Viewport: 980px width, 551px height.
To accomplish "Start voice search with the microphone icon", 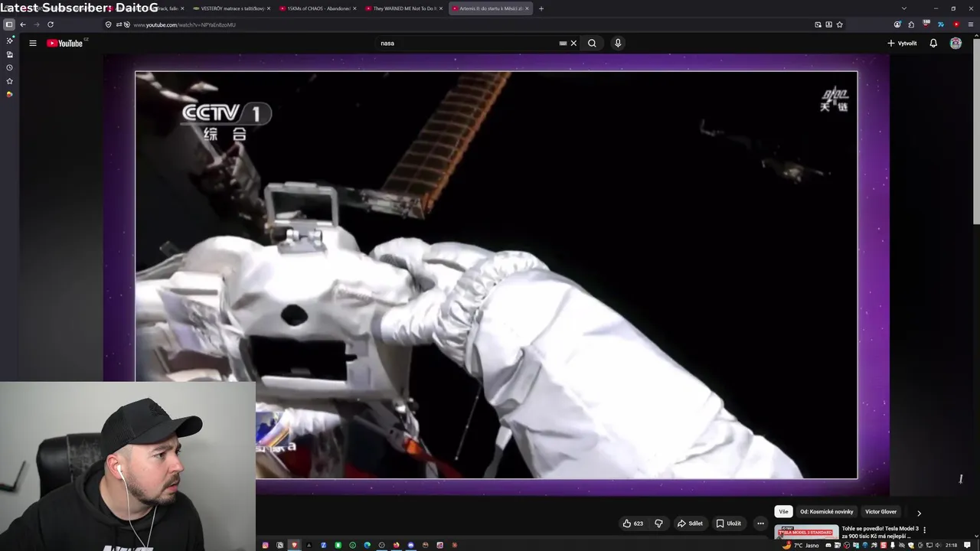I will [x=618, y=43].
